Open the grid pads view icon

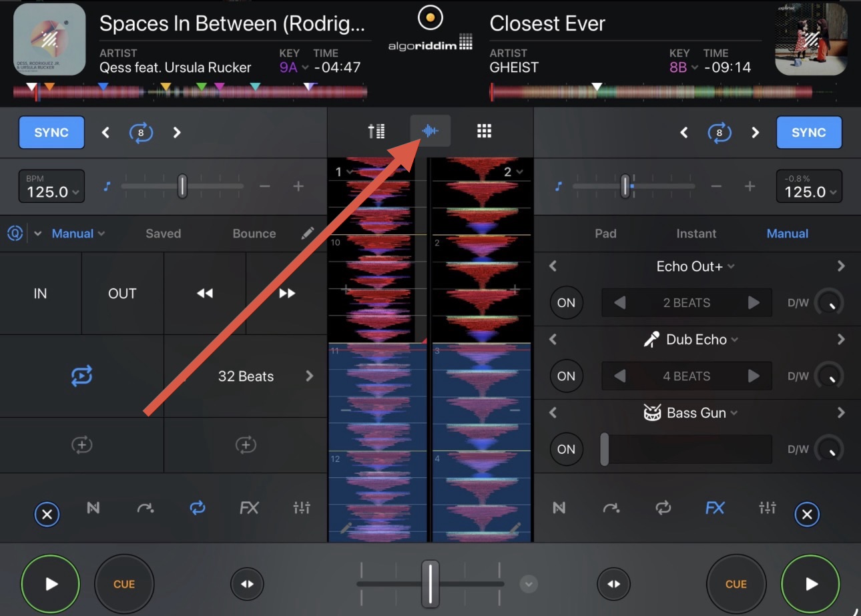coord(484,131)
